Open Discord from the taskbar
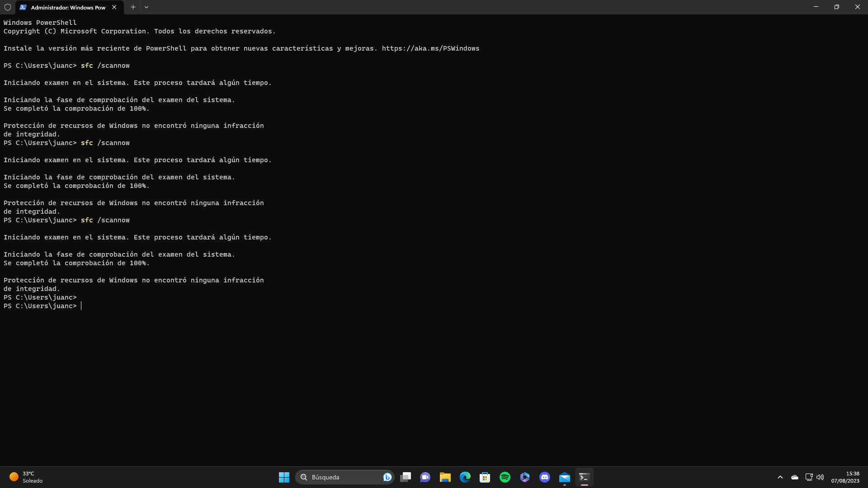Viewport: 868px width, 488px height. pyautogui.click(x=545, y=477)
